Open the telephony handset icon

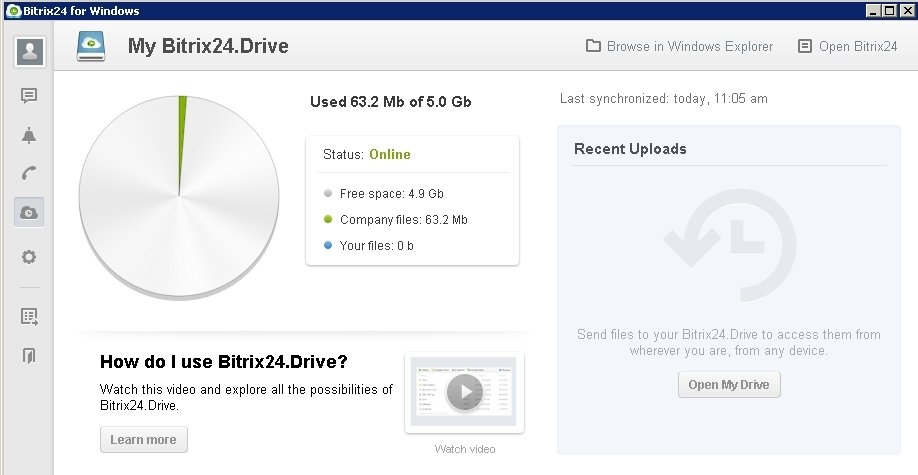[29, 173]
